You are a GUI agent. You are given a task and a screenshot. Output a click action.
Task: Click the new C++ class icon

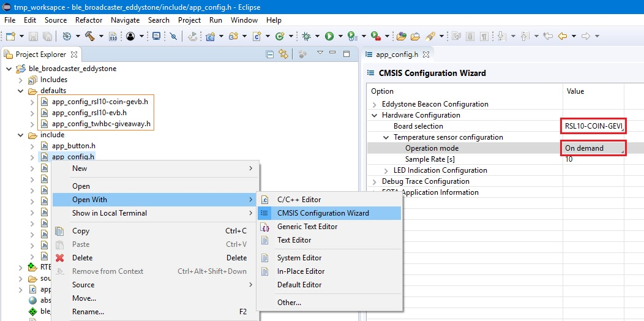[x=280, y=36]
